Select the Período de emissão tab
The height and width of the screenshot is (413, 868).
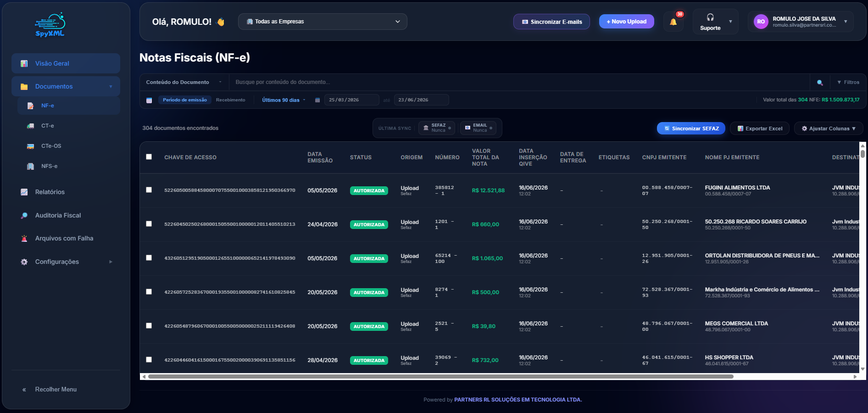185,100
